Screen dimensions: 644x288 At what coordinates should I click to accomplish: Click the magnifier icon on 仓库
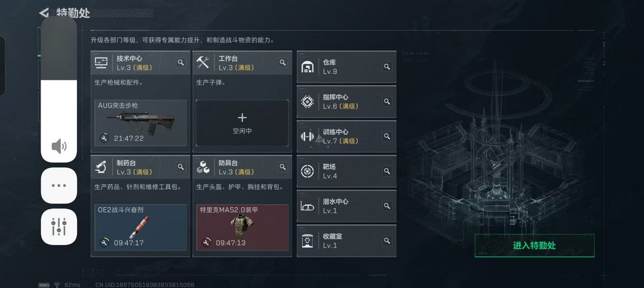coord(386,67)
